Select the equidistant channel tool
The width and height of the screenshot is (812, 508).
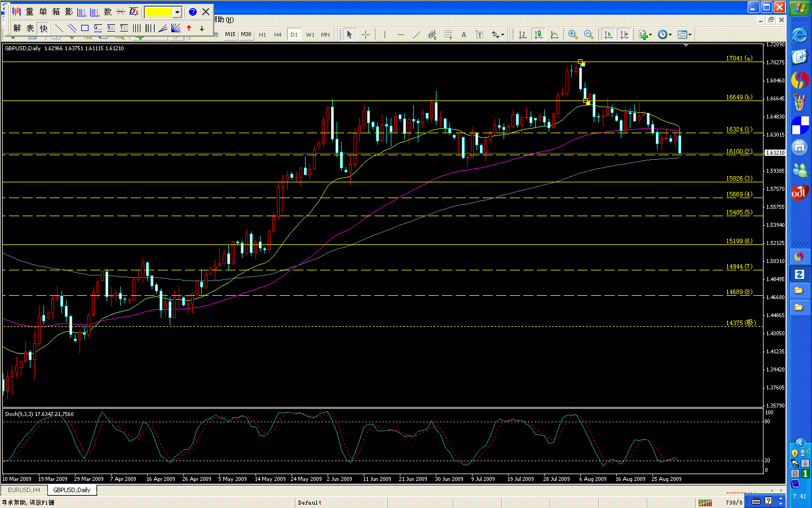[432, 34]
